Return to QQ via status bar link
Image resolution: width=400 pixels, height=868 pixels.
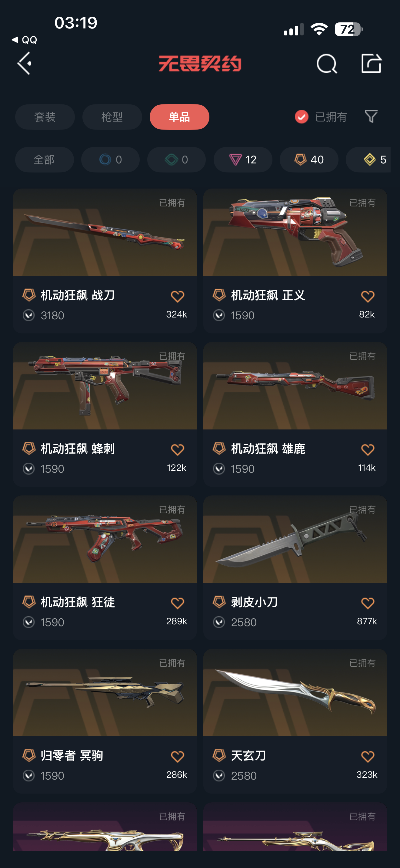24,40
